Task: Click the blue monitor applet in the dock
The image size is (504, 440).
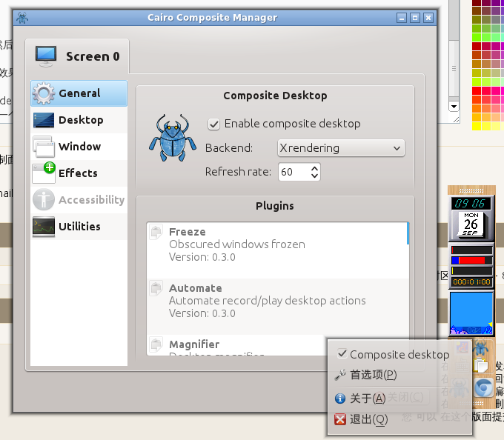Action: pos(471,313)
